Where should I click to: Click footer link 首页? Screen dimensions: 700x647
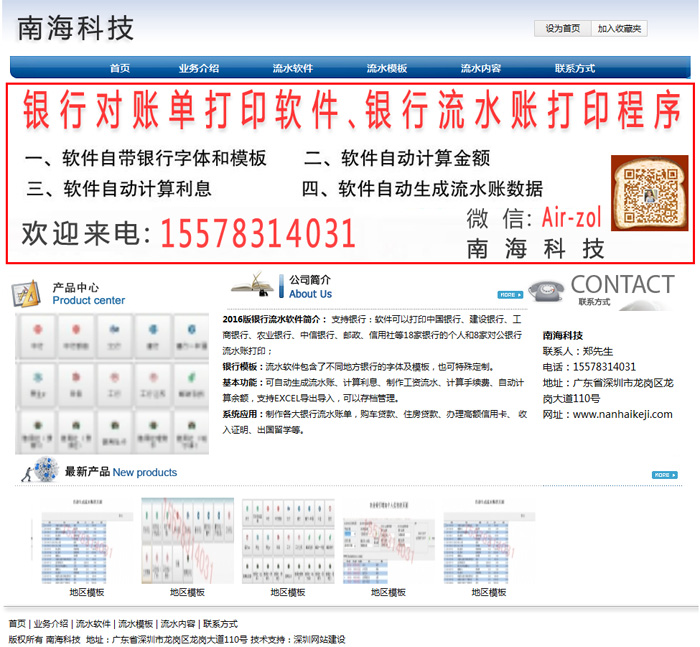pos(17,624)
